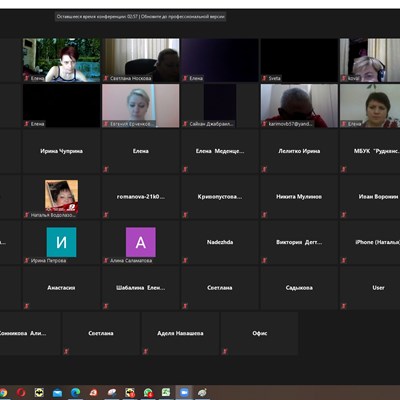Select the Лелитко Ирина participant name
This screenshot has height=400, width=400.
299,151
